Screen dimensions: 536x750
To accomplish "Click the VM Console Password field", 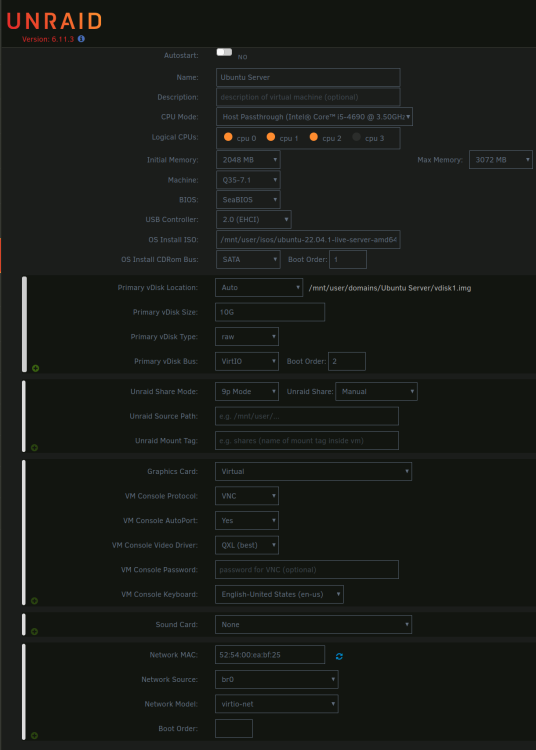I will pos(306,569).
